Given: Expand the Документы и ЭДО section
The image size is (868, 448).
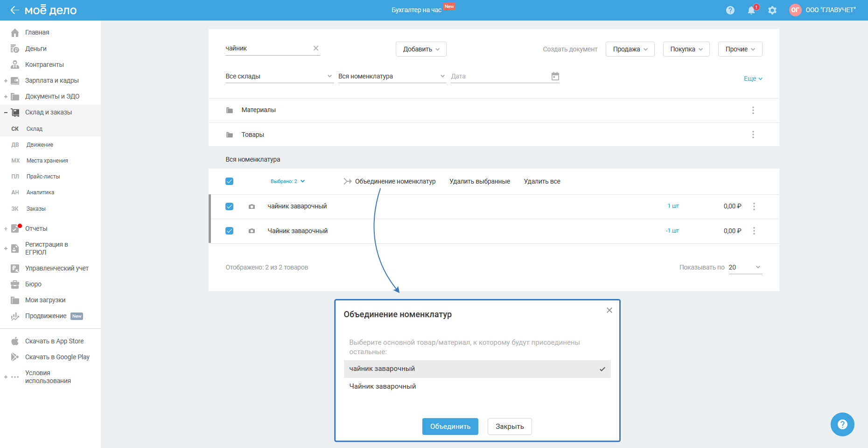Looking at the screenshot, I should click(6, 97).
